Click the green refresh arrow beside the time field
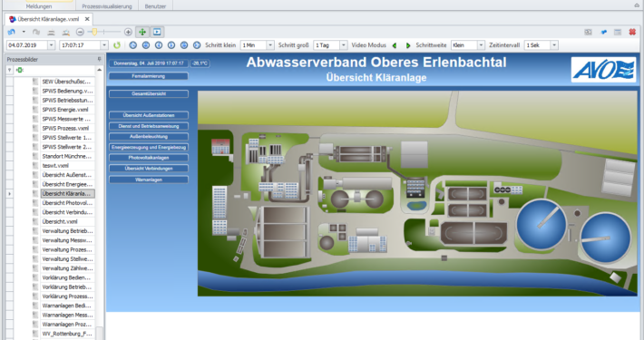Viewport: 644px width, 340px height. pyautogui.click(x=117, y=45)
